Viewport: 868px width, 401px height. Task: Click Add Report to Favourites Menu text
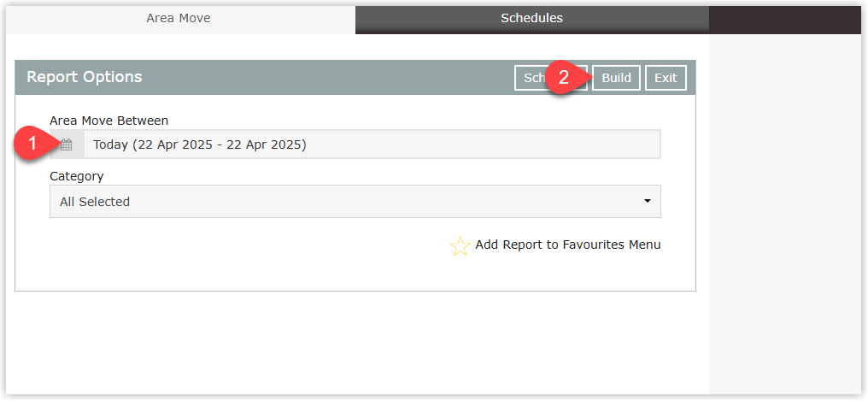[568, 245]
